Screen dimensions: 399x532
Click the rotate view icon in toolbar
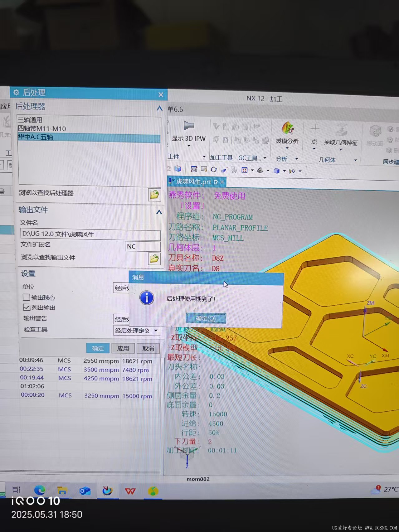pos(214,169)
